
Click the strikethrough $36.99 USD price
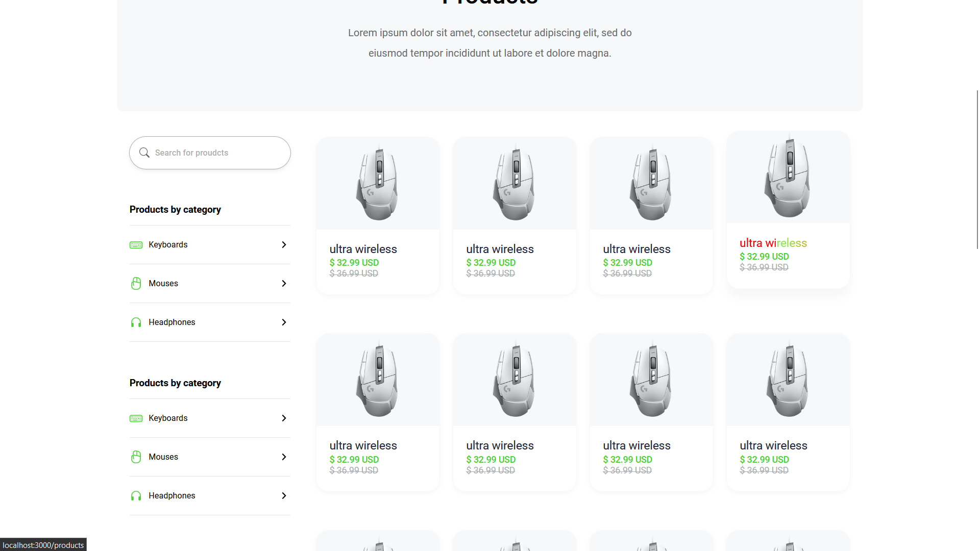(x=354, y=273)
